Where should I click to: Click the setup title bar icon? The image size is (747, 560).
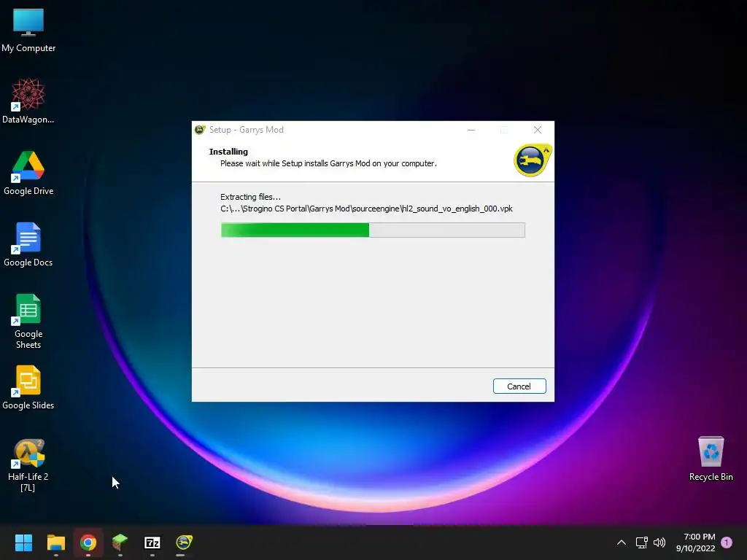click(x=200, y=130)
